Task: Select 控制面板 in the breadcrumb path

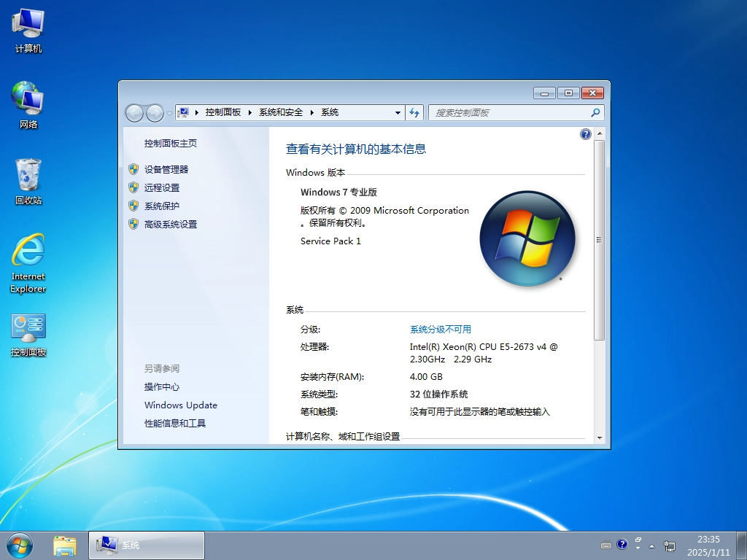Action: pos(222,112)
